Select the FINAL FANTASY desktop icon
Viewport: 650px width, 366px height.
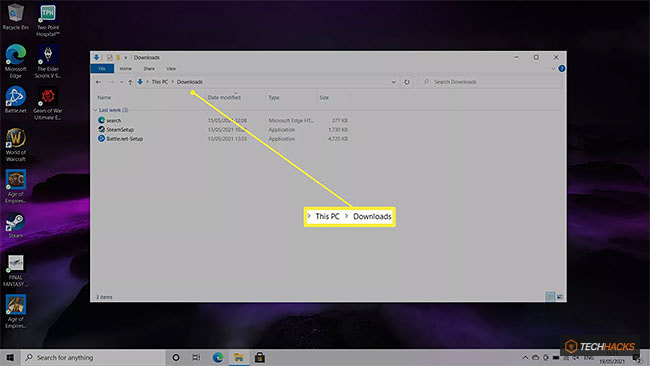(15, 271)
